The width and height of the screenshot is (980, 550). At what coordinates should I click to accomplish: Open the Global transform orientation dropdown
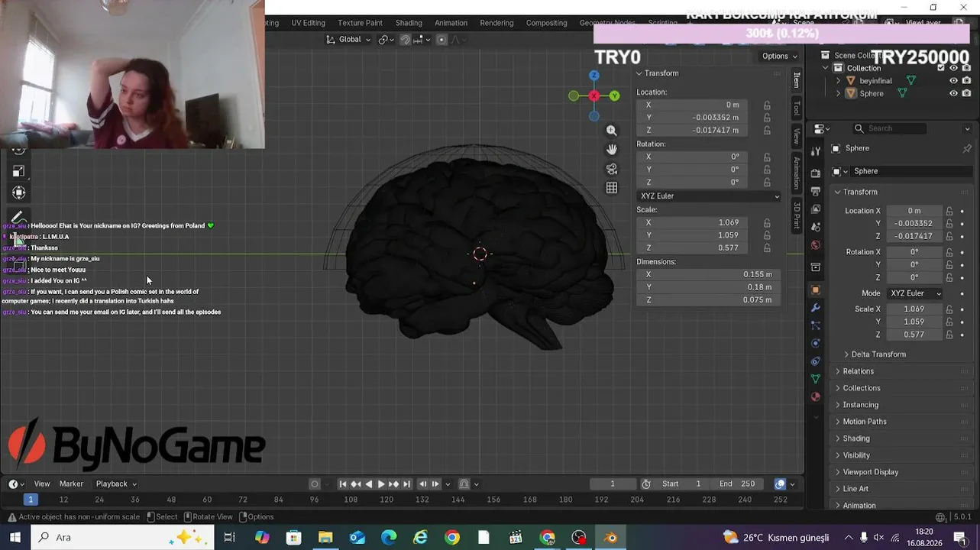[x=348, y=40]
